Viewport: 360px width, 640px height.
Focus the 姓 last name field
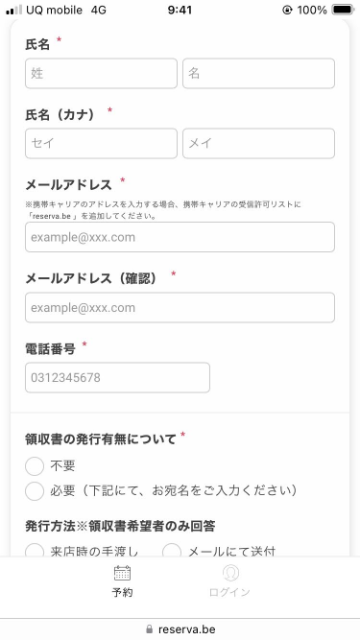(101, 73)
